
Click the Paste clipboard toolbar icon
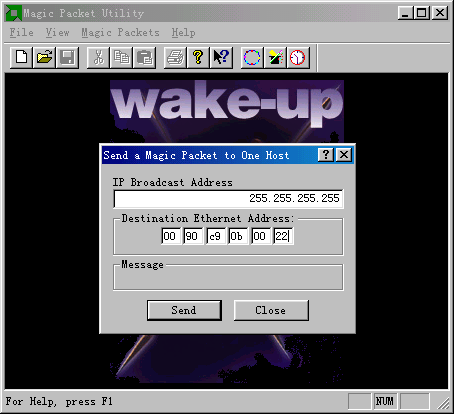pos(144,57)
